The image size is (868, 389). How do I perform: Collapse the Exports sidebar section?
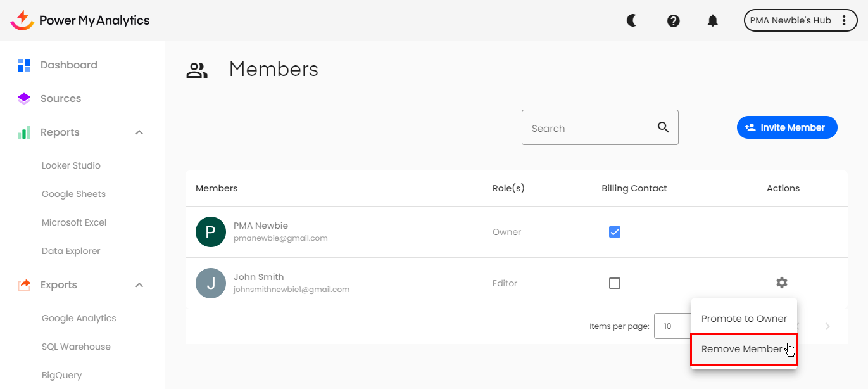pos(139,285)
